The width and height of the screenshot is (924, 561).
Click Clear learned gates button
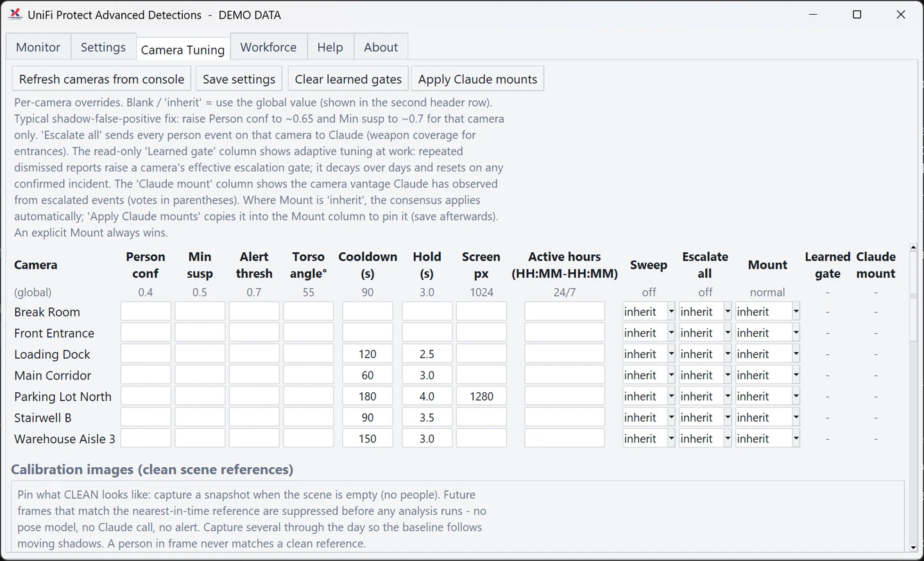click(x=348, y=79)
